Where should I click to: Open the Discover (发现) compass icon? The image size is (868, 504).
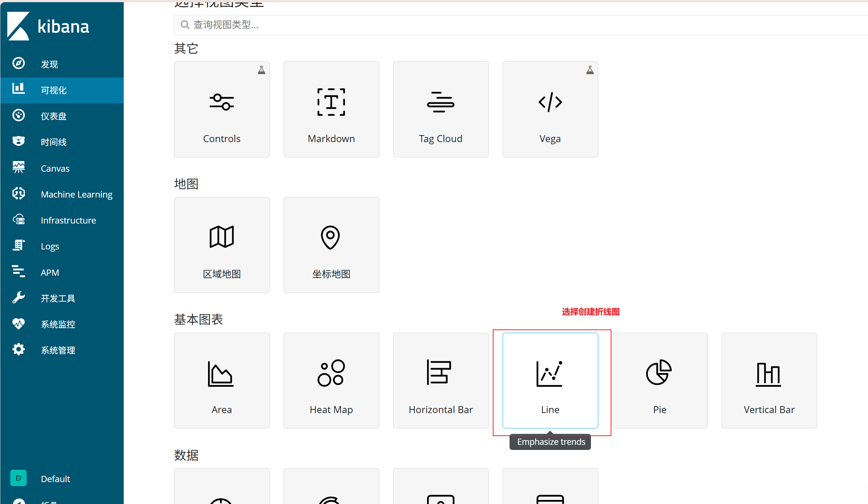coord(18,64)
